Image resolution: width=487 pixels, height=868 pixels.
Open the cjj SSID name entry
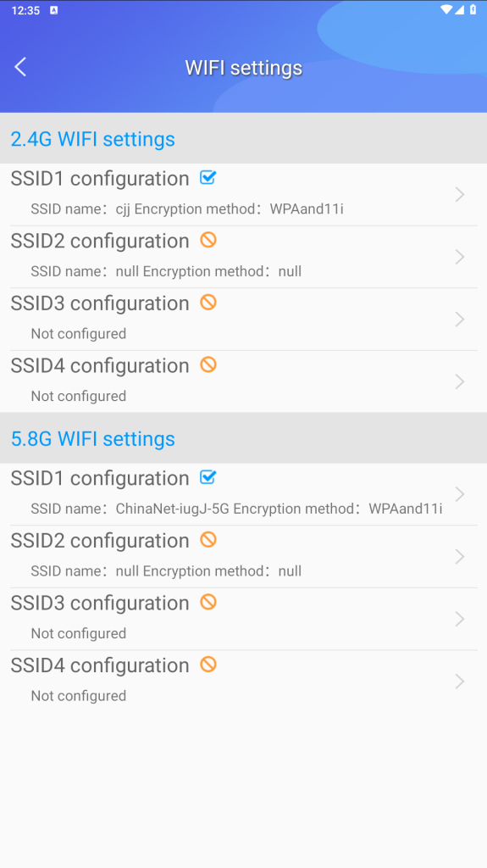click(x=244, y=195)
